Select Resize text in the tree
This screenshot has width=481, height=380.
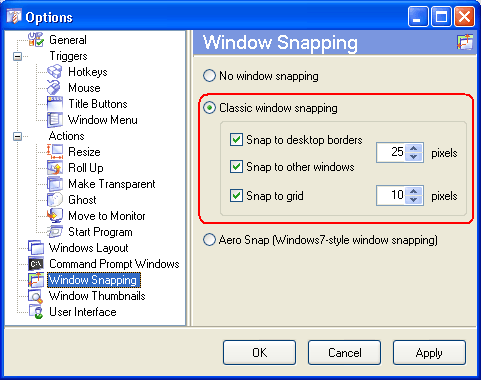point(84,152)
